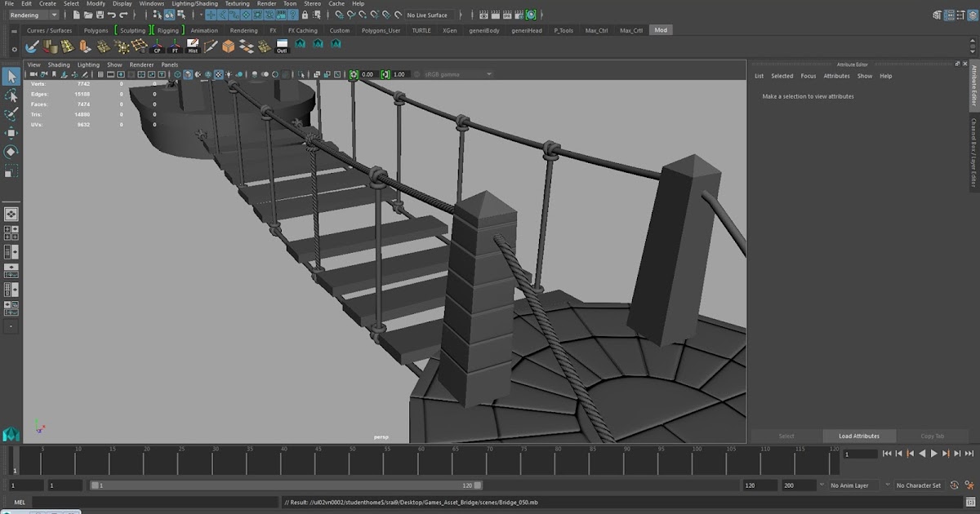This screenshot has height=514, width=980.
Task: Open the Rendering menu set dropdown
Action: point(33,15)
